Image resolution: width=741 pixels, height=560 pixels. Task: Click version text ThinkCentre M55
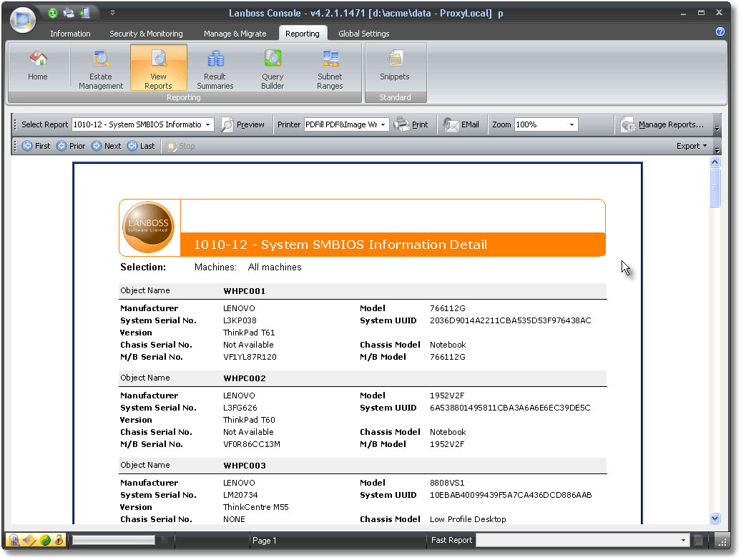tap(255, 507)
